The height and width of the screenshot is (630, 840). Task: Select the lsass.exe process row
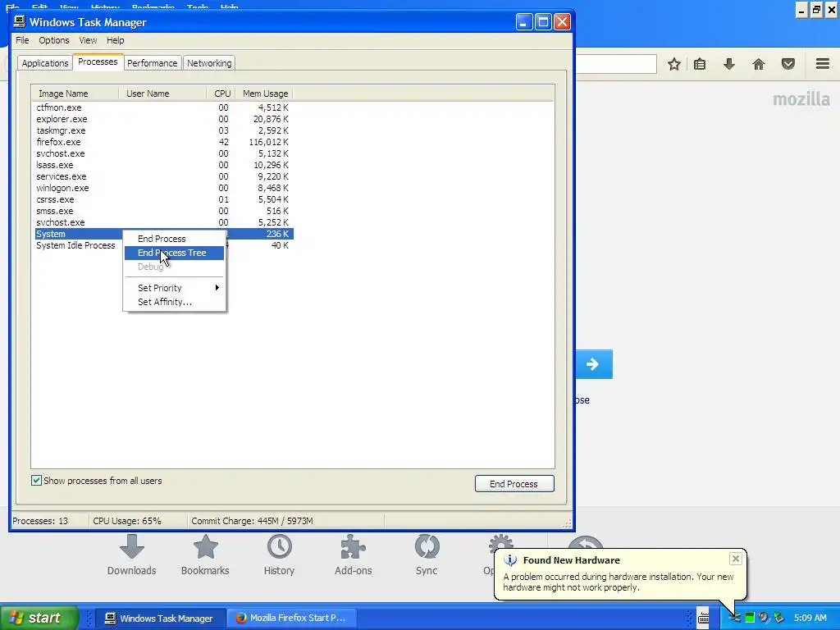[164, 165]
